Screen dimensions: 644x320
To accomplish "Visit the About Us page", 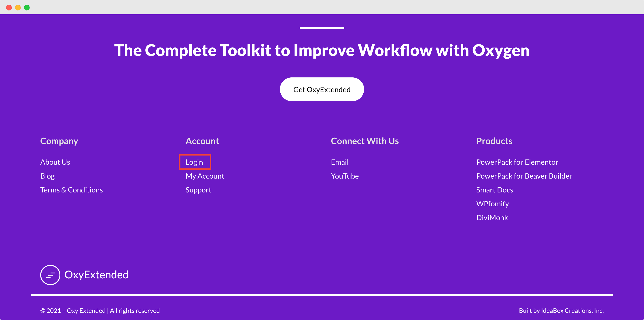I will [55, 162].
